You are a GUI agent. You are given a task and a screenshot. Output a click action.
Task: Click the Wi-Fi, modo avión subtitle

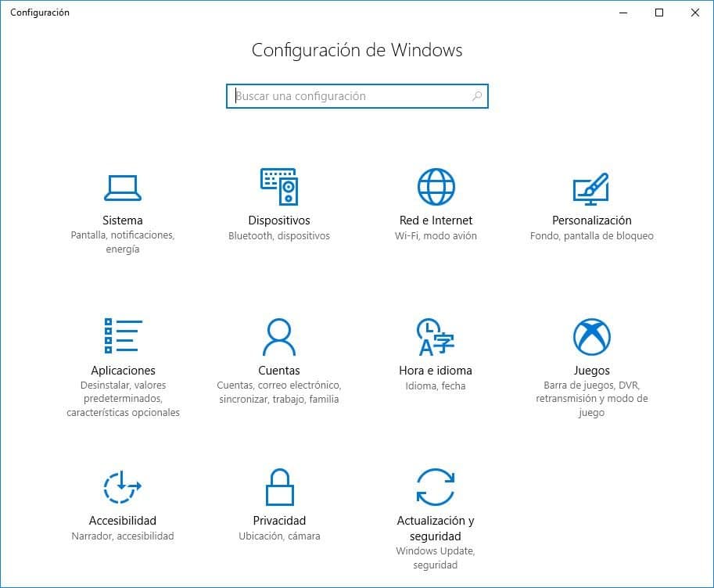pyautogui.click(x=436, y=235)
